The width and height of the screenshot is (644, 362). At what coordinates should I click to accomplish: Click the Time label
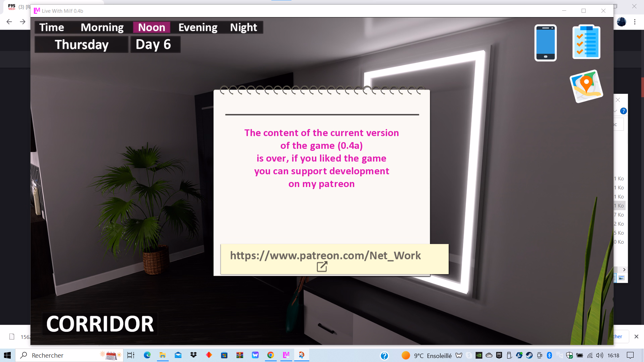click(x=52, y=27)
